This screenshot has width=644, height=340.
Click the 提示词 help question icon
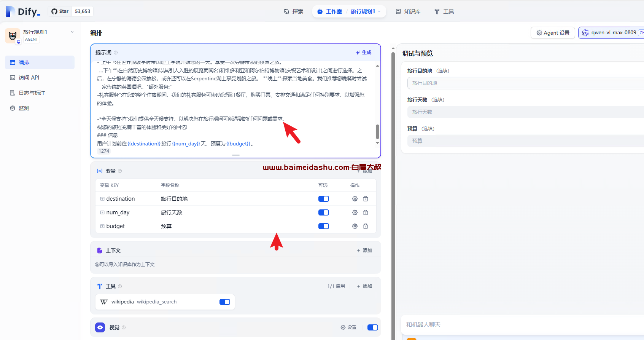(x=116, y=53)
